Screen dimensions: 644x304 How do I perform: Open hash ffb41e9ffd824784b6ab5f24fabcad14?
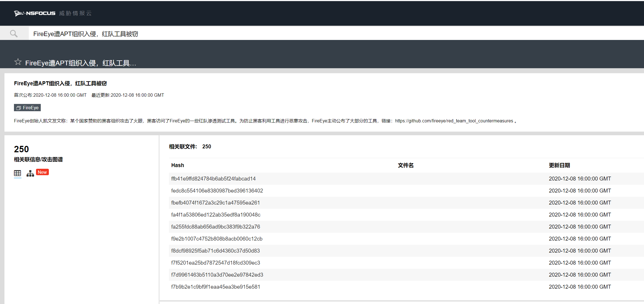[213, 179]
